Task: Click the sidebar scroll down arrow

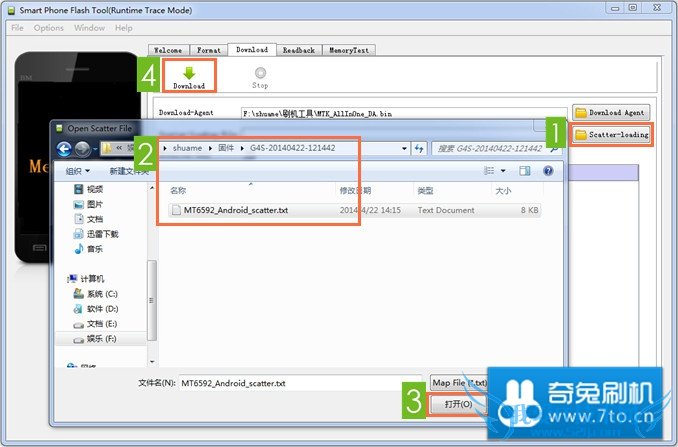Action: point(152,361)
